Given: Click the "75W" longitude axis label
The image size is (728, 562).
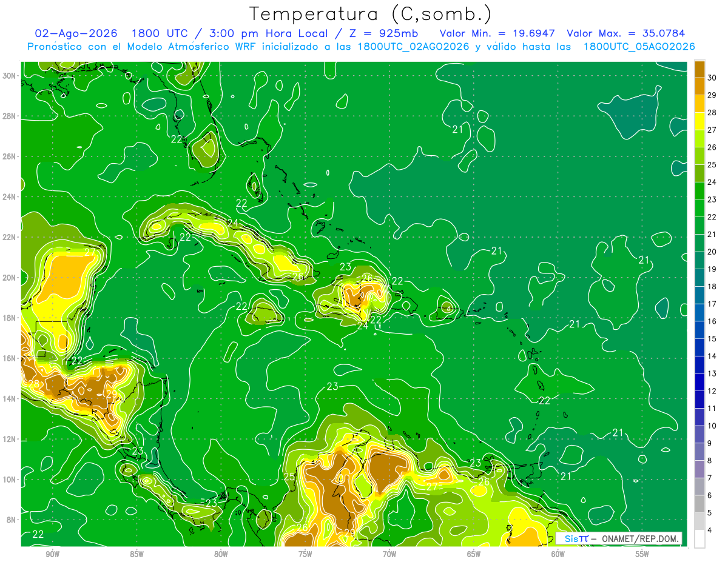Looking at the screenshot, I should coord(305,554).
